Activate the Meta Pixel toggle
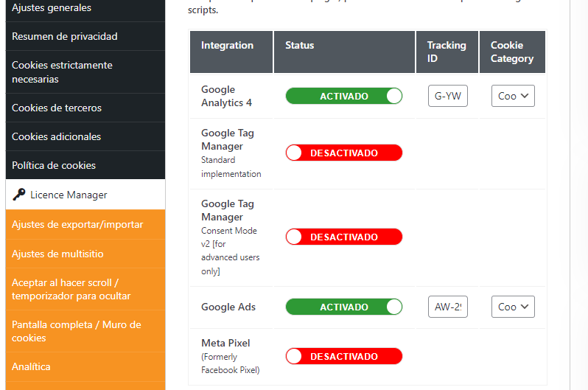Screen dimensions: 588x390 [344, 356]
